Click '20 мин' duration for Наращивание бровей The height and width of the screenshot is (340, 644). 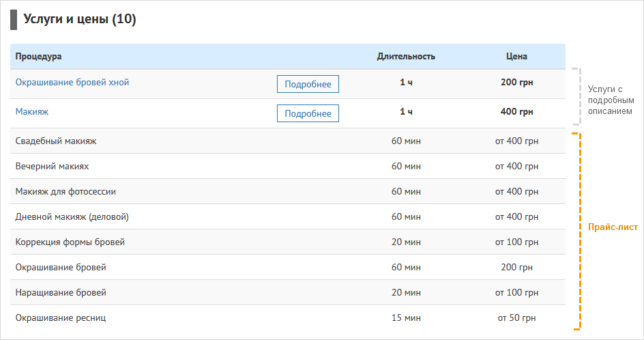(x=406, y=292)
